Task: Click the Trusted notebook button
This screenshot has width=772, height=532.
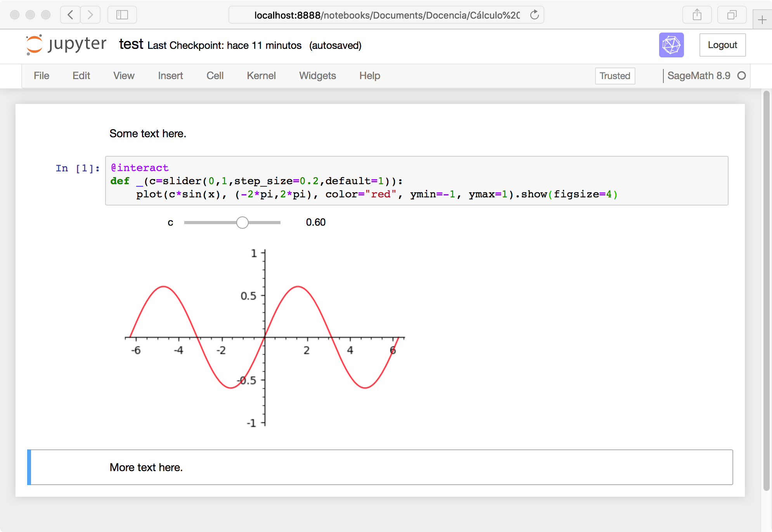Action: click(615, 76)
